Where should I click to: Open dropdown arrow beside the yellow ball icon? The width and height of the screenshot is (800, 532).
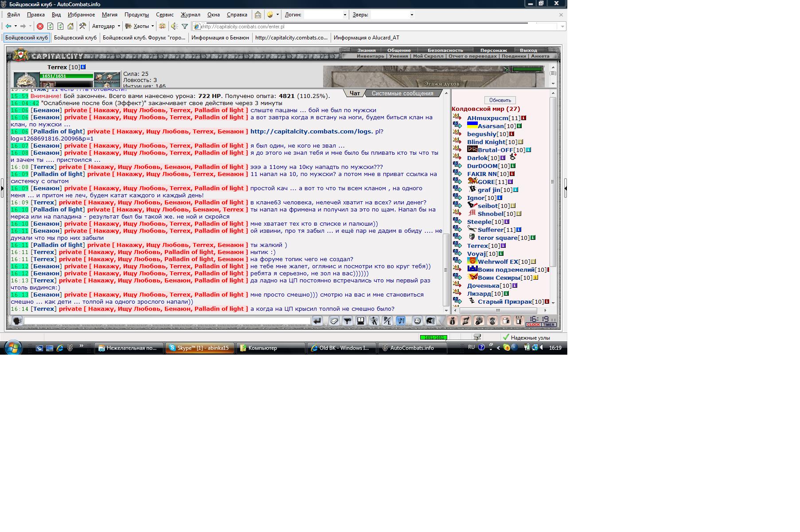pyautogui.click(x=277, y=15)
